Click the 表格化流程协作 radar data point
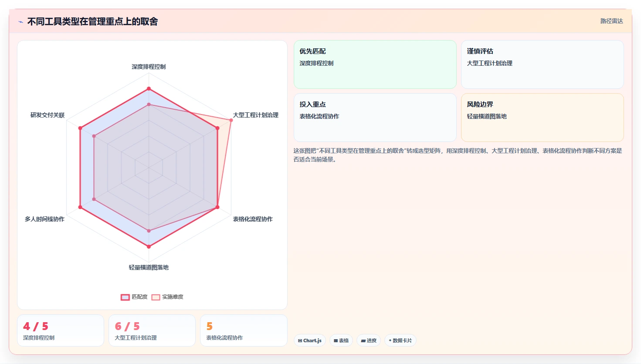The width and height of the screenshot is (641, 364). point(217,207)
